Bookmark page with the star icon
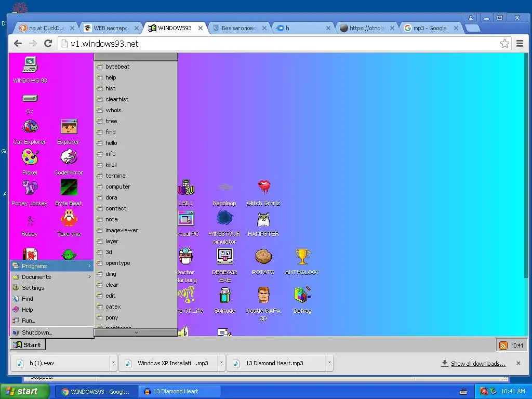The width and height of the screenshot is (532, 399). pos(504,44)
